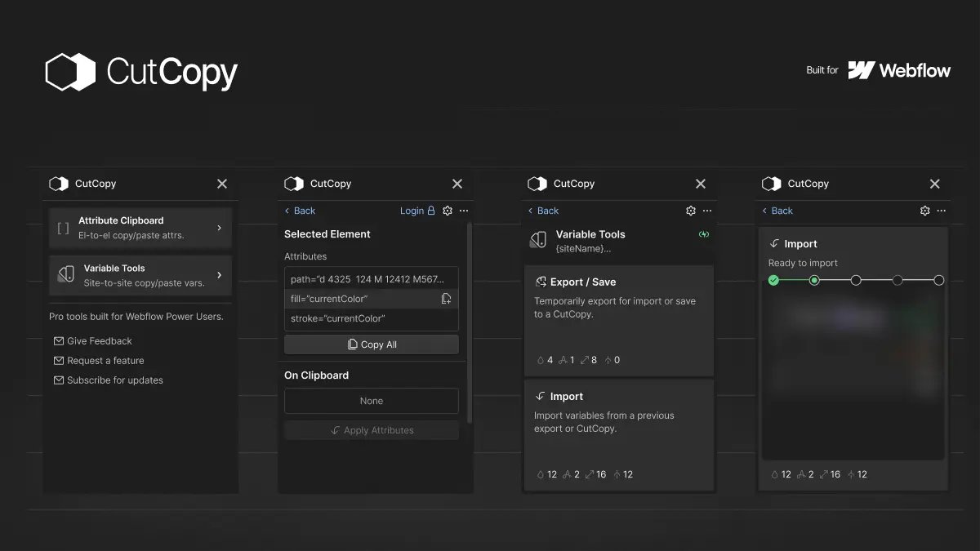Click the third empty step circle in import progress

(x=856, y=280)
